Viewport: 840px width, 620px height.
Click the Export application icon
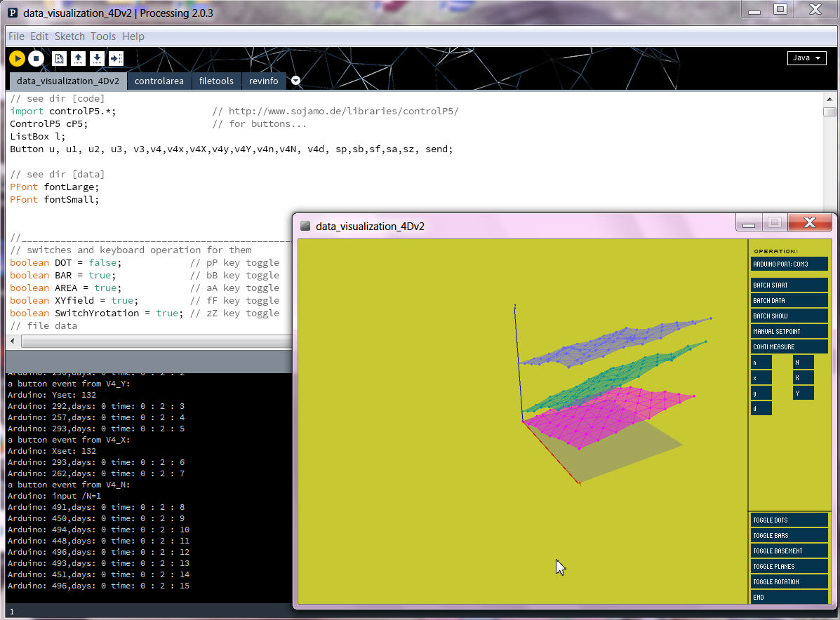point(116,59)
